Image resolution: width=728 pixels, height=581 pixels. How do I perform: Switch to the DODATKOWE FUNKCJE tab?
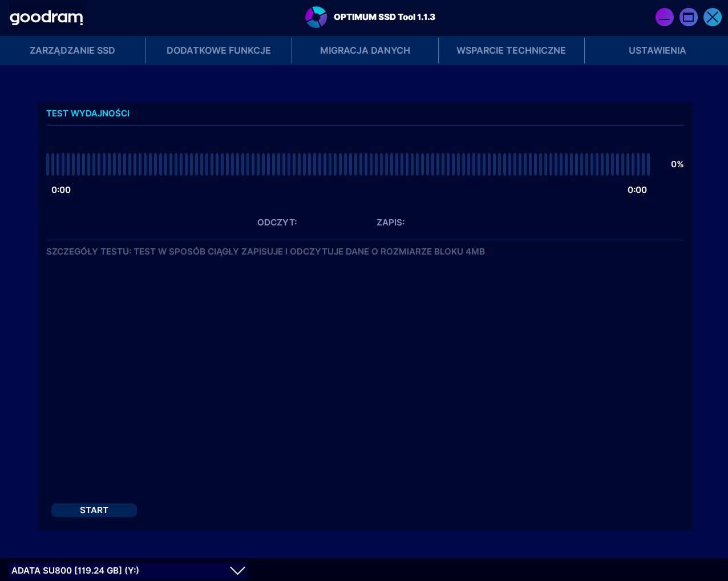219,50
